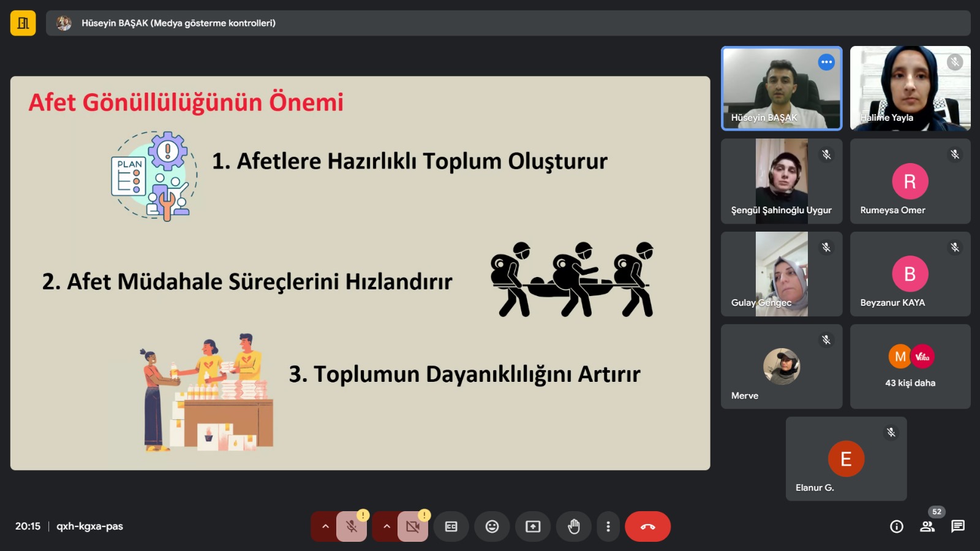Open options on Hüseyin BAŞAK's tile
This screenshot has width=980, height=551.
[826, 62]
